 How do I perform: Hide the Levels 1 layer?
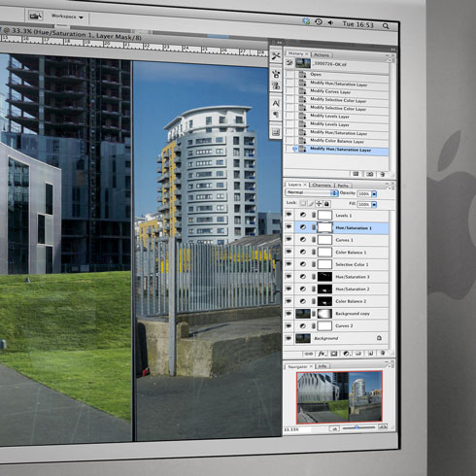(x=289, y=215)
